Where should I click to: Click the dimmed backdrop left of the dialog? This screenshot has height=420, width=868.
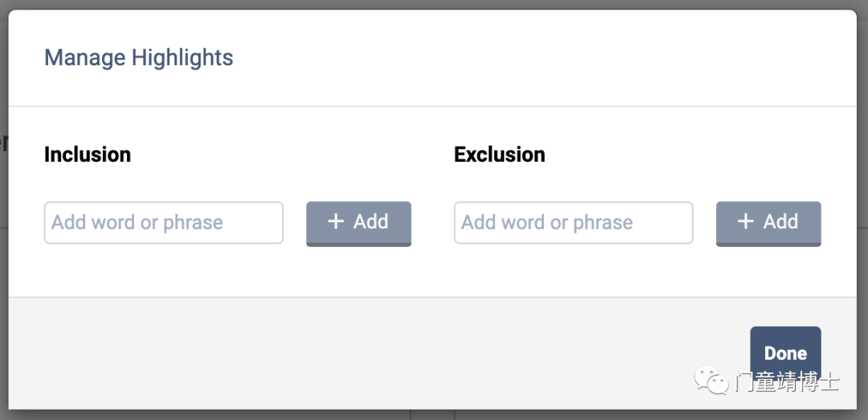(x=3, y=241)
